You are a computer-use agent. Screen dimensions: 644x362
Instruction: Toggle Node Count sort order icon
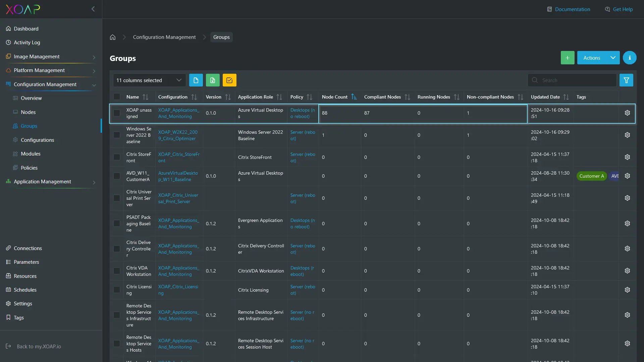[x=354, y=97]
